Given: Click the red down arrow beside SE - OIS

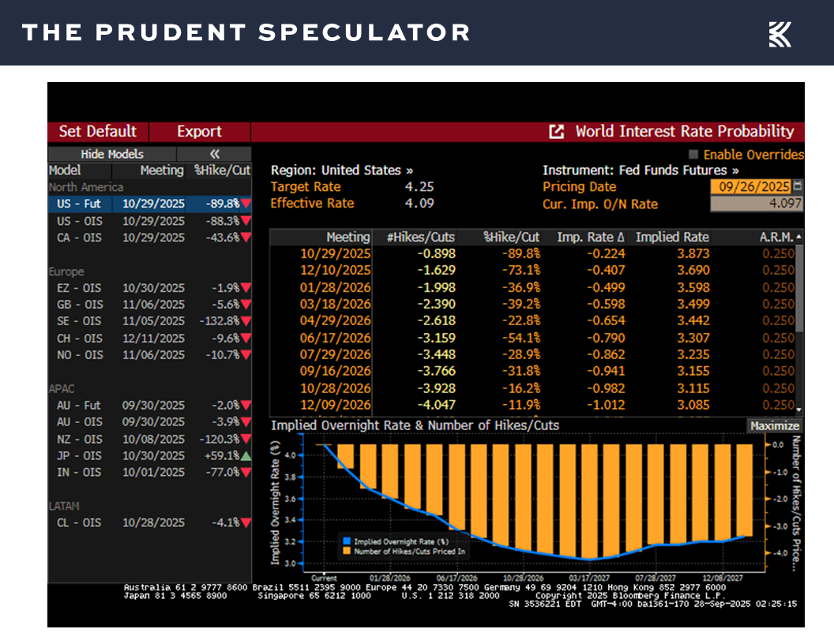Looking at the screenshot, I should pyautogui.click(x=246, y=321).
